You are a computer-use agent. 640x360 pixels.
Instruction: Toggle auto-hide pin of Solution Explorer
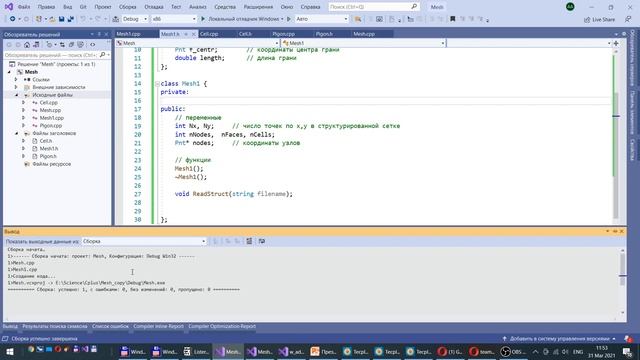(x=99, y=34)
